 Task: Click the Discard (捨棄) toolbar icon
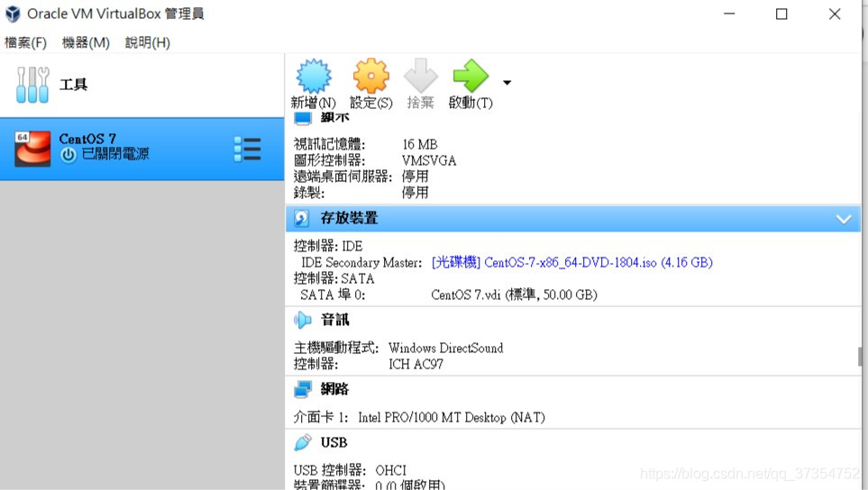pos(421,76)
